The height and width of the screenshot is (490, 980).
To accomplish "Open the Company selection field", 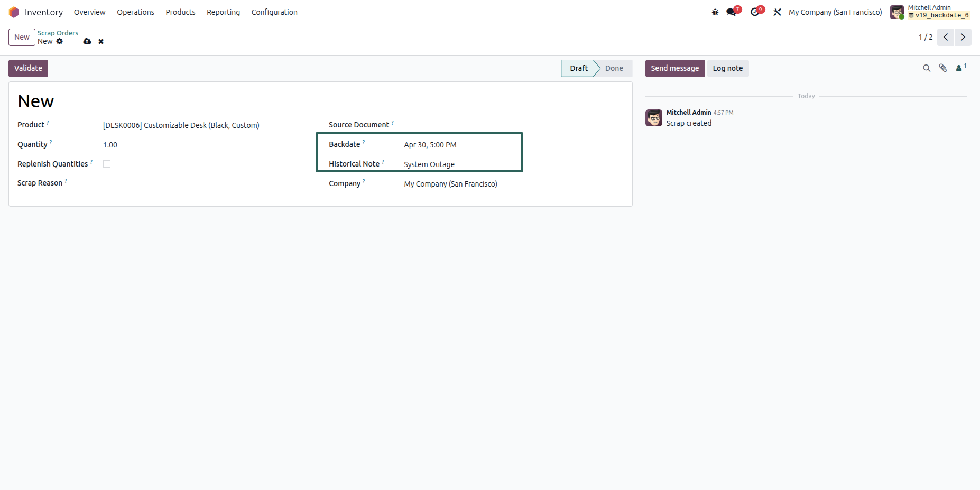I will coord(513,184).
